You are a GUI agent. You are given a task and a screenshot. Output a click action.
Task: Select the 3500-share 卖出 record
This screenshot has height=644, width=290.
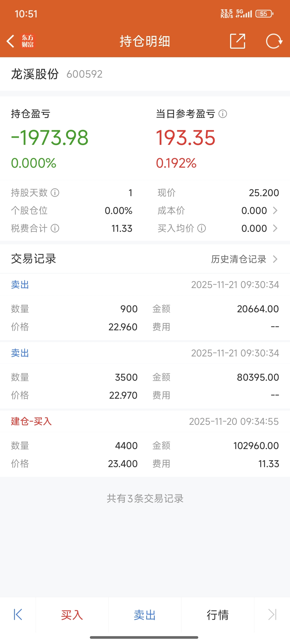[x=145, y=375]
